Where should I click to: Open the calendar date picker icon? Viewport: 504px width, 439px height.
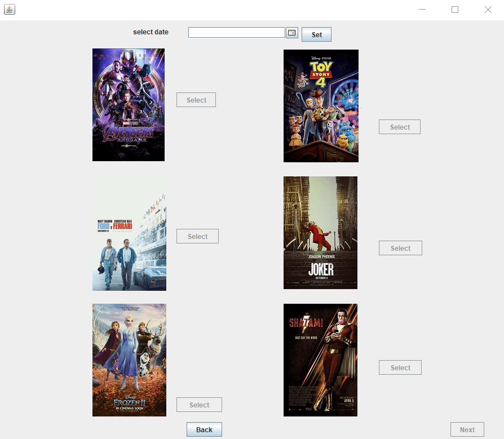[292, 33]
